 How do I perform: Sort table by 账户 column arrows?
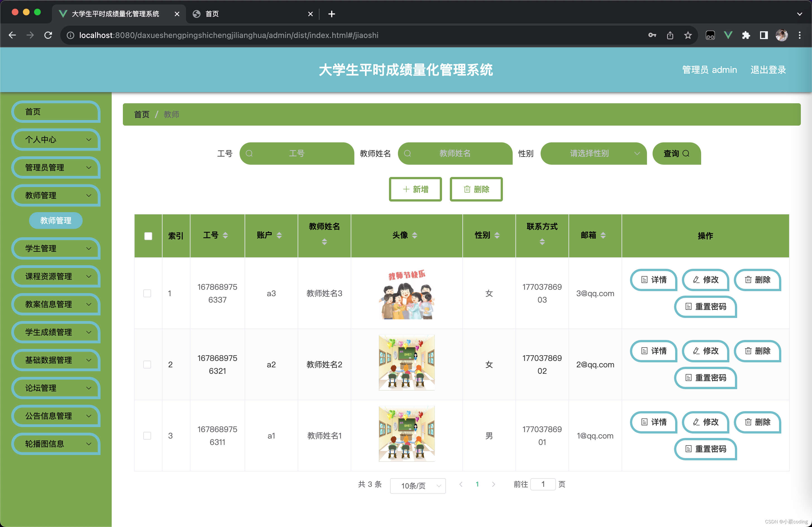click(x=279, y=235)
